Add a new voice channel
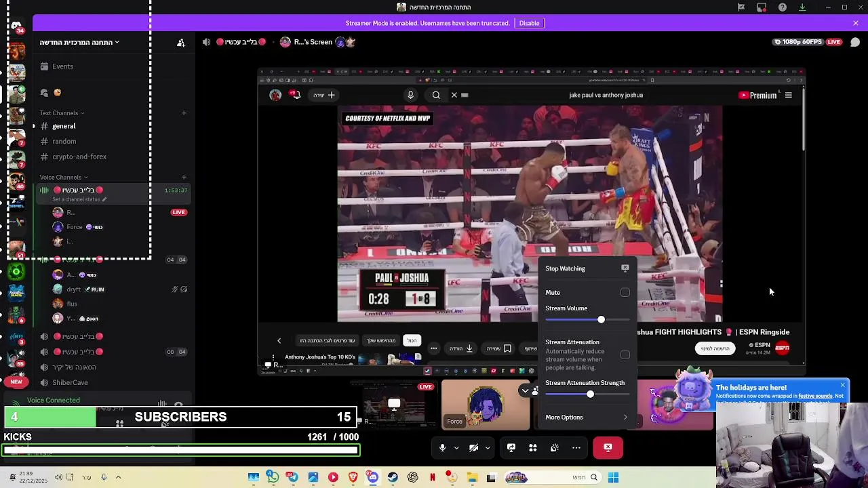This screenshot has height=488, width=868. tap(184, 178)
